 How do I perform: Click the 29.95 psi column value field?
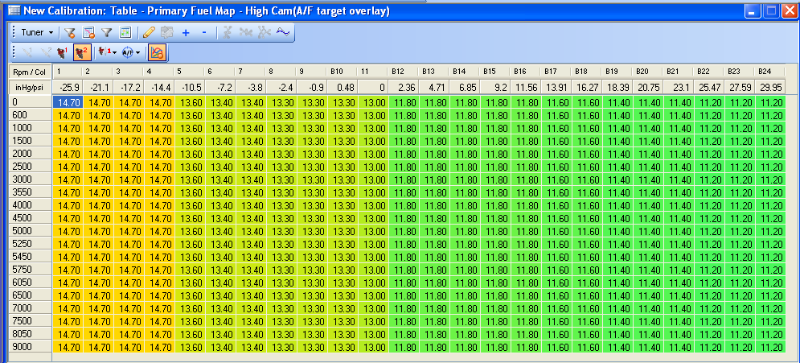click(770, 87)
